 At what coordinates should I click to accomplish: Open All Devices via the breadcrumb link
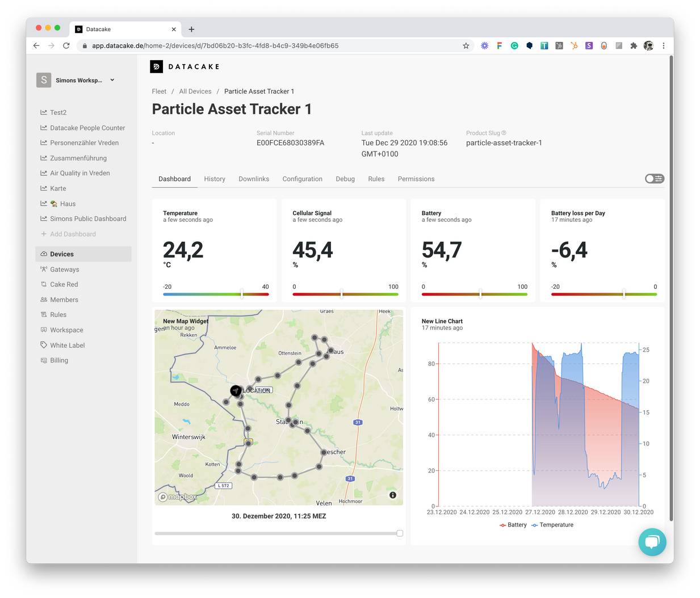pos(195,91)
